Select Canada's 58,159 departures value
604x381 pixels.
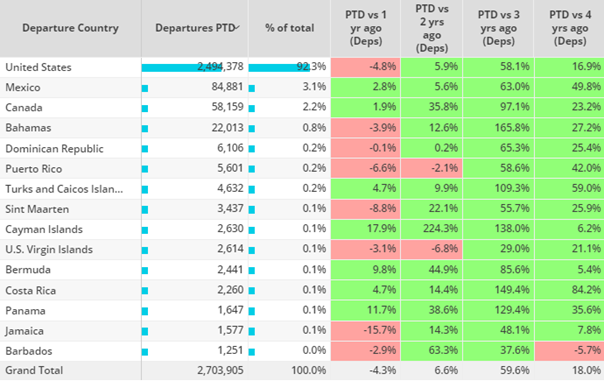point(227,107)
